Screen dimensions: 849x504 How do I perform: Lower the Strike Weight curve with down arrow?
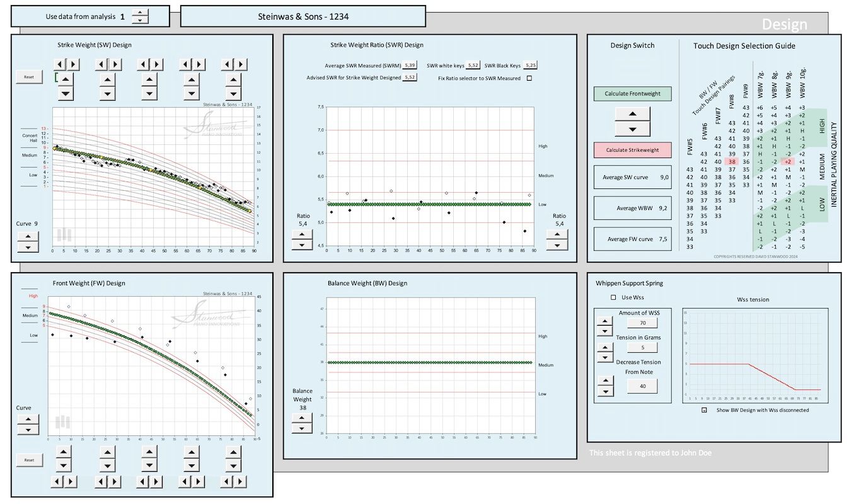point(28,247)
